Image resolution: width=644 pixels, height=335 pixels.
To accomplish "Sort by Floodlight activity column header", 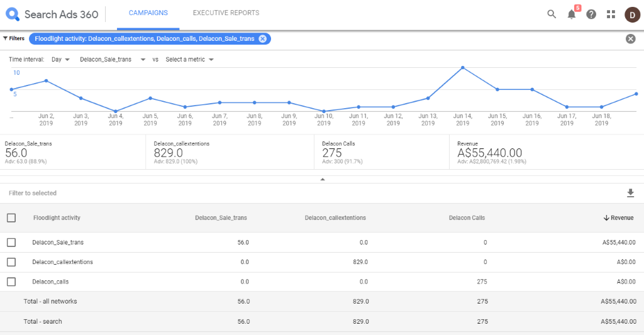I will tap(57, 218).
